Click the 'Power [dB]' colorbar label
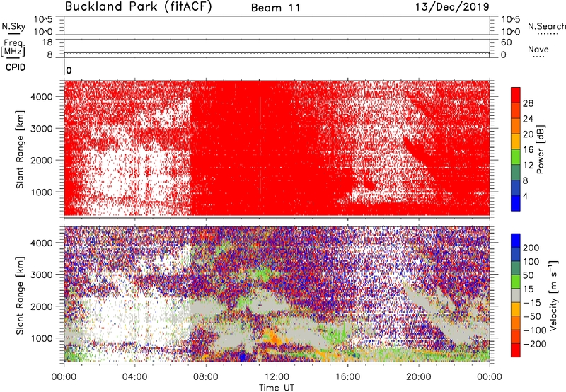 coord(540,149)
